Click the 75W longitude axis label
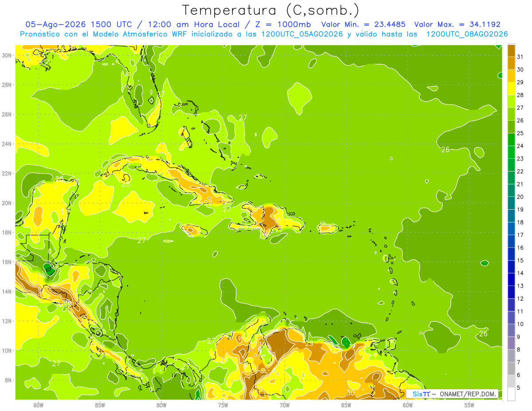This screenshot has height=411, width=532. tap(223, 405)
